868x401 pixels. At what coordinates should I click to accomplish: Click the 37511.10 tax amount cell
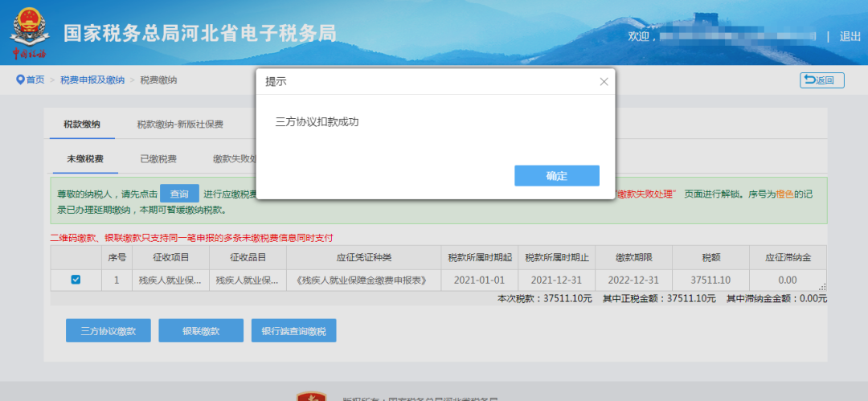pos(710,280)
